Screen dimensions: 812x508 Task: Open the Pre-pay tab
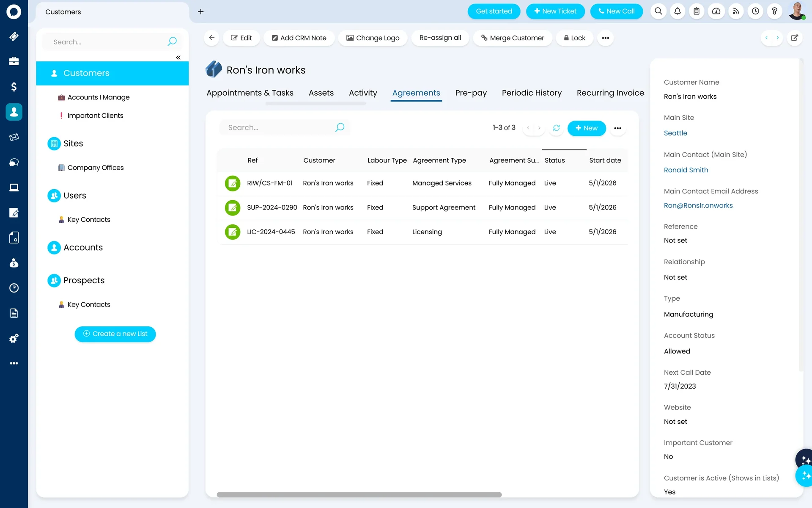pyautogui.click(x=471, y=93)
